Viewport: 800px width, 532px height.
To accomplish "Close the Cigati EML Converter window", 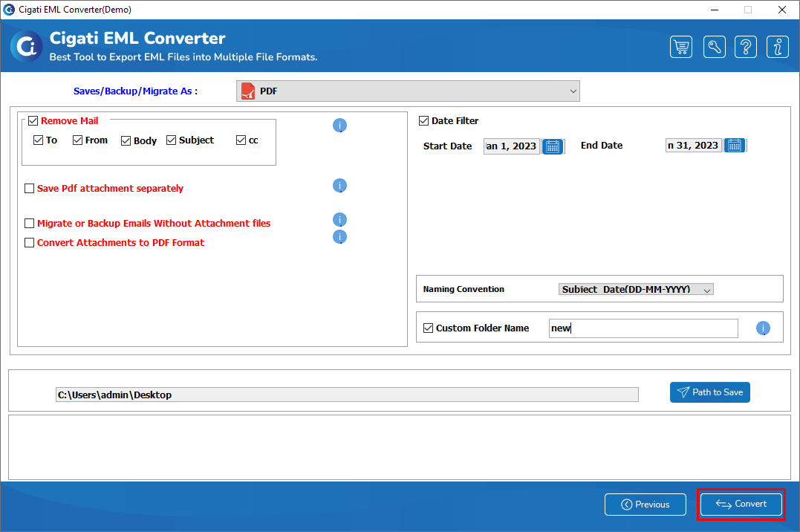I will click(x=781, y=10).
